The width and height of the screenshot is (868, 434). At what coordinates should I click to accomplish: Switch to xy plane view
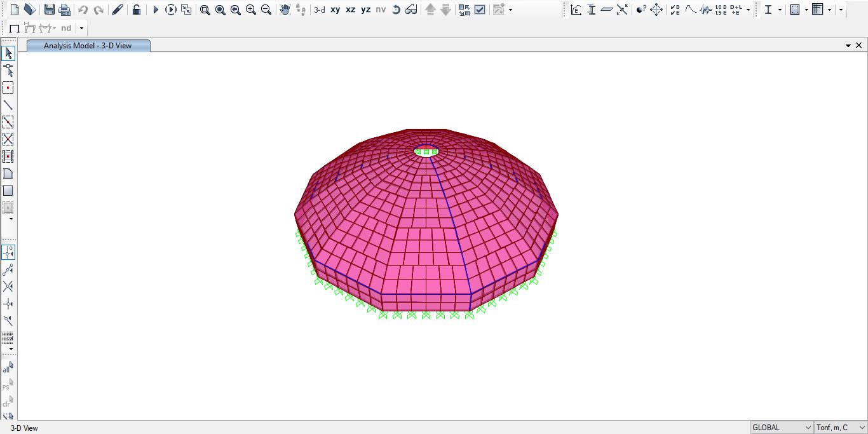[335, 10]
